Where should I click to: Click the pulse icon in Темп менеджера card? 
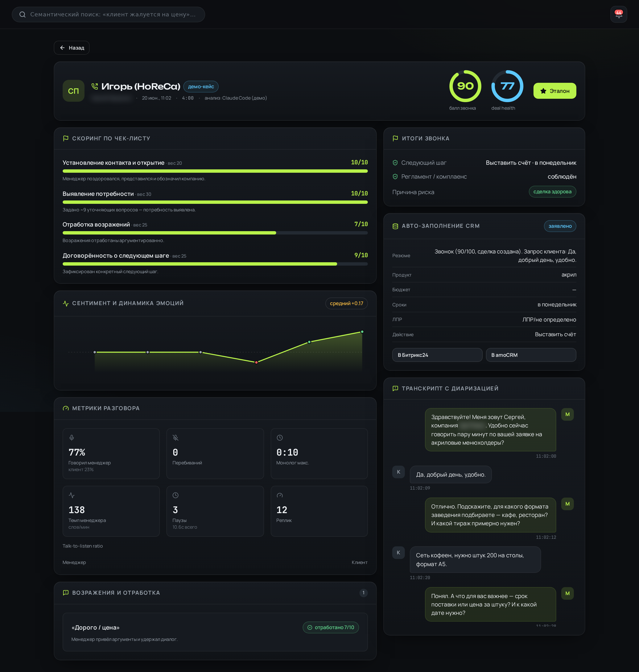[71, 495]
